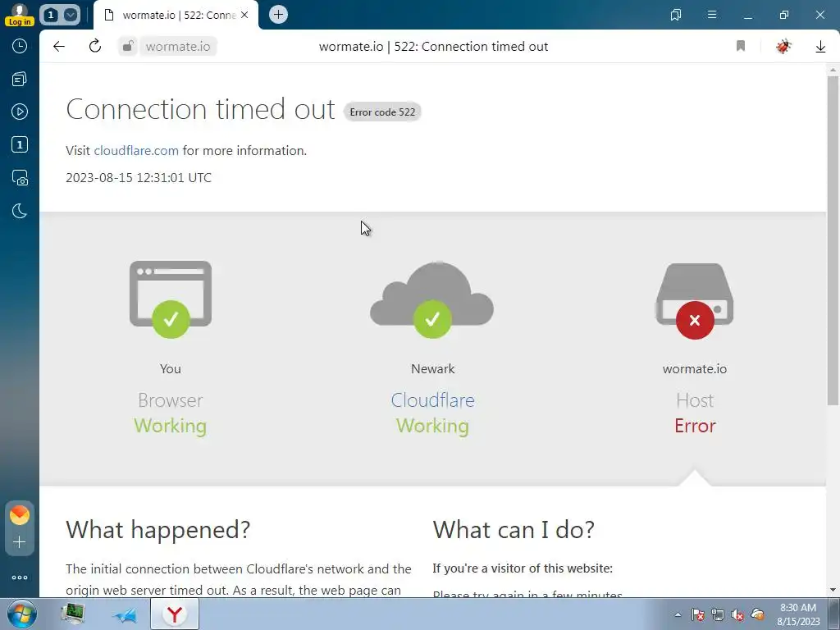Open the sidebar tabs icon showing 1
This screenshot has width=840, height=630.
[20, 144]
